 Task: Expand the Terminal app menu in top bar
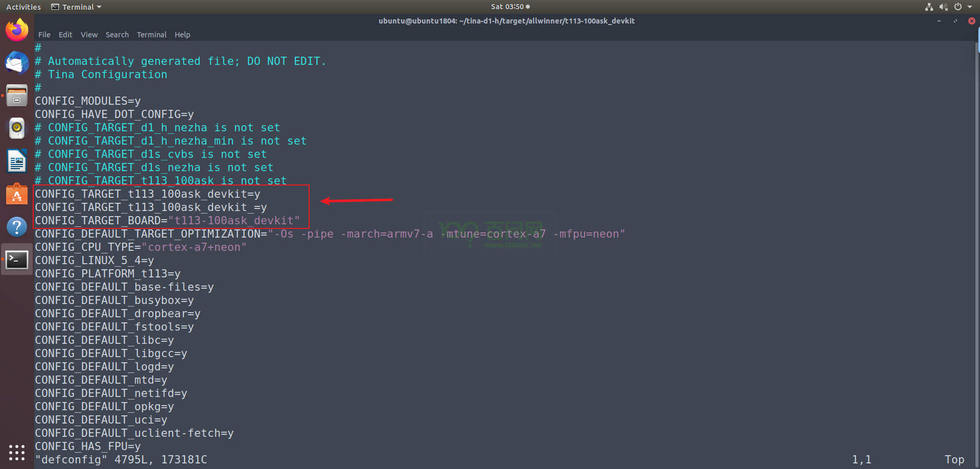click(77, 7)
